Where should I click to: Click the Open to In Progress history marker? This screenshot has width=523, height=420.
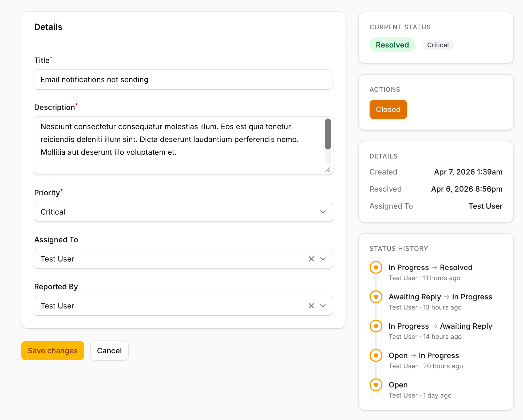click(376, 355)
